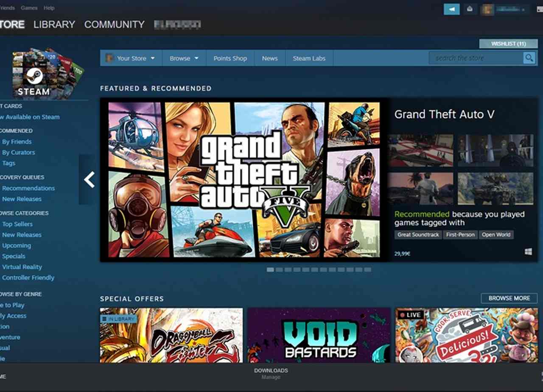Image resolution: width=543 pixels, height=392 pixels.
Task: Open the COMMUNITY tab
Action: (114, 25)
